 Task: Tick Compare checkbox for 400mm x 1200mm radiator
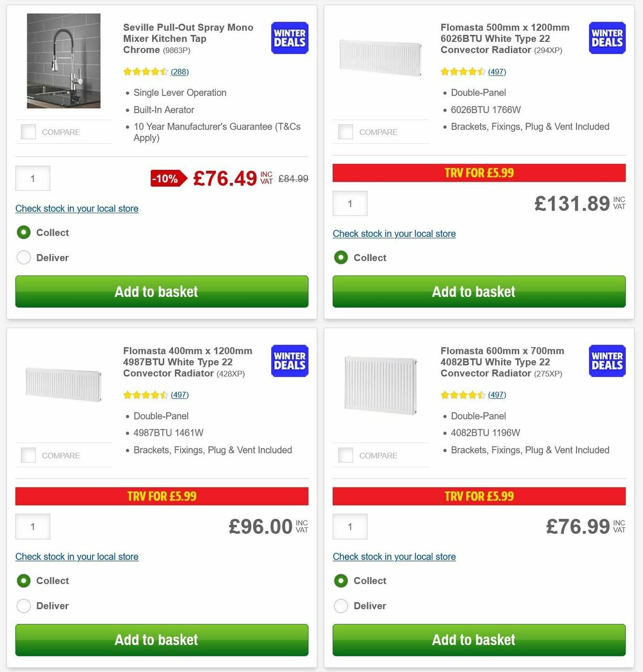click(x=28, y=456)
